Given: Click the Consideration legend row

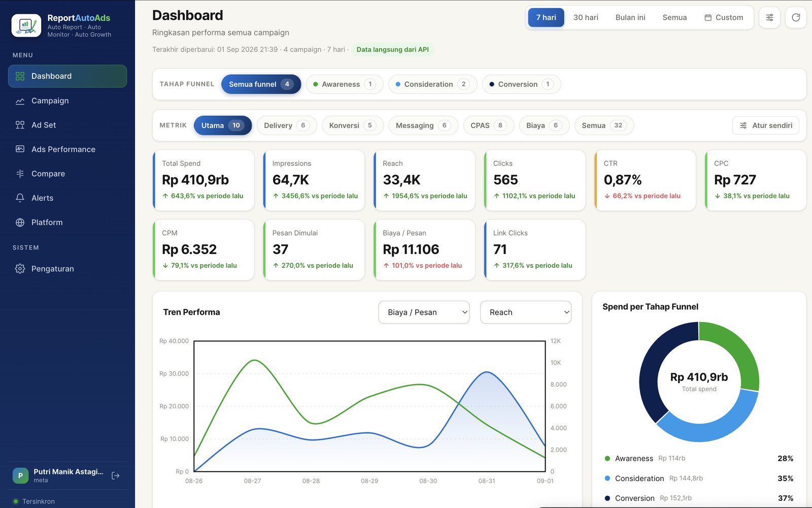Looking at the screenshot, I should point(699,479).
